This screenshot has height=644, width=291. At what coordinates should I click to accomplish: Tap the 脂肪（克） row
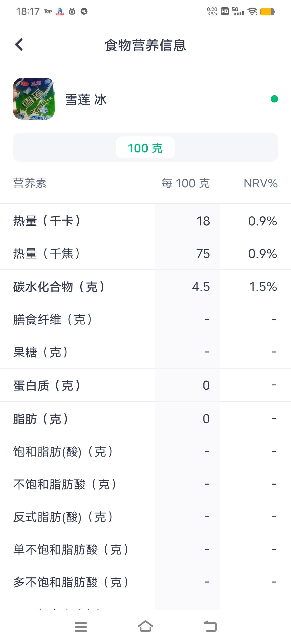(145, 419)
